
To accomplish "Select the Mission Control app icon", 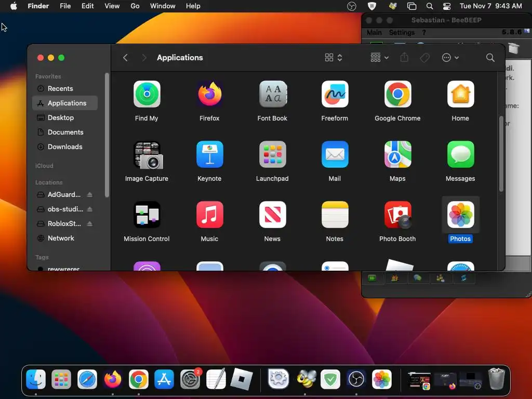I will (x=147, y=215).
